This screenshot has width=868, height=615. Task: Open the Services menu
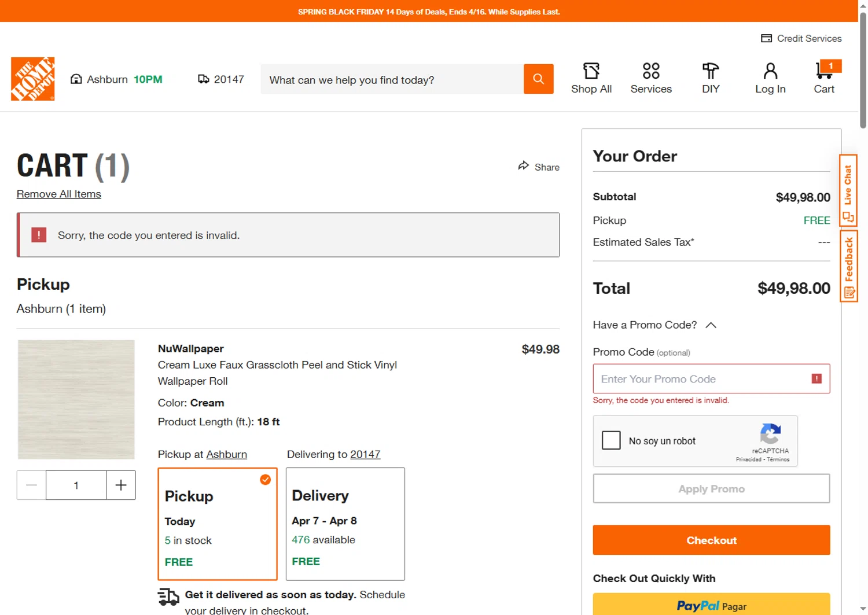(651, 79)
